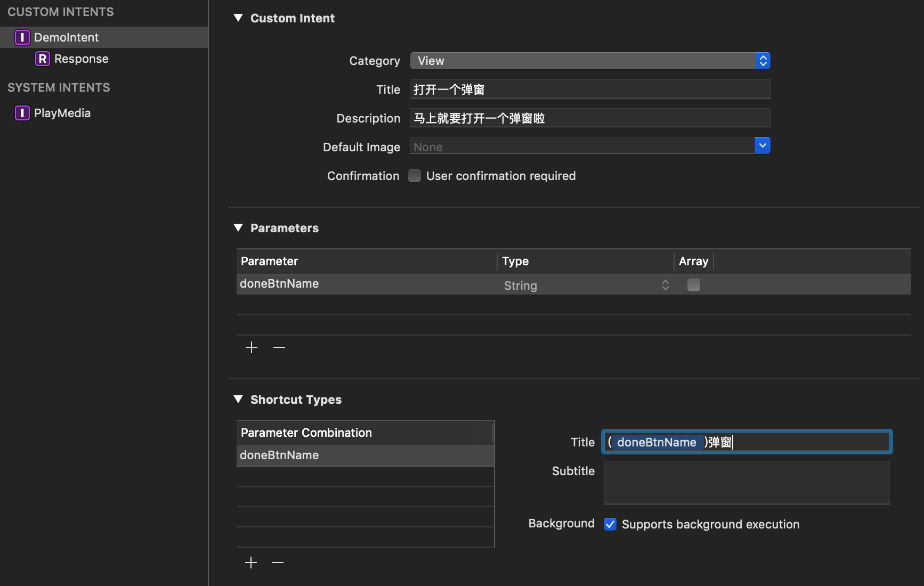Collapse the Shortcut Types section
This screenshot has height=586, width=924.
(238, 400)
